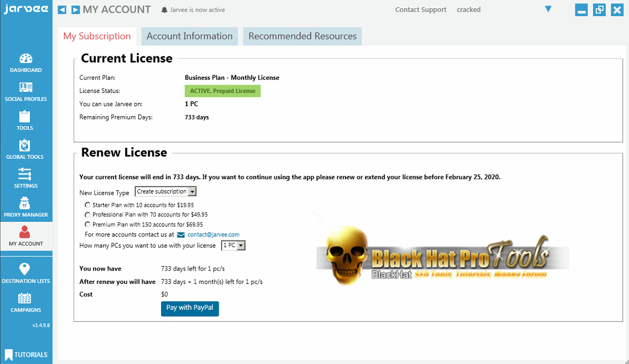This screenshot has height=364, width=629.
Task: Click the notification bell icon
Action: 164,10
